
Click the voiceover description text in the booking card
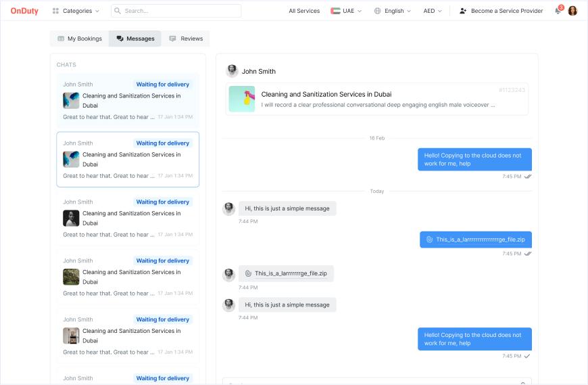(378, 105)
